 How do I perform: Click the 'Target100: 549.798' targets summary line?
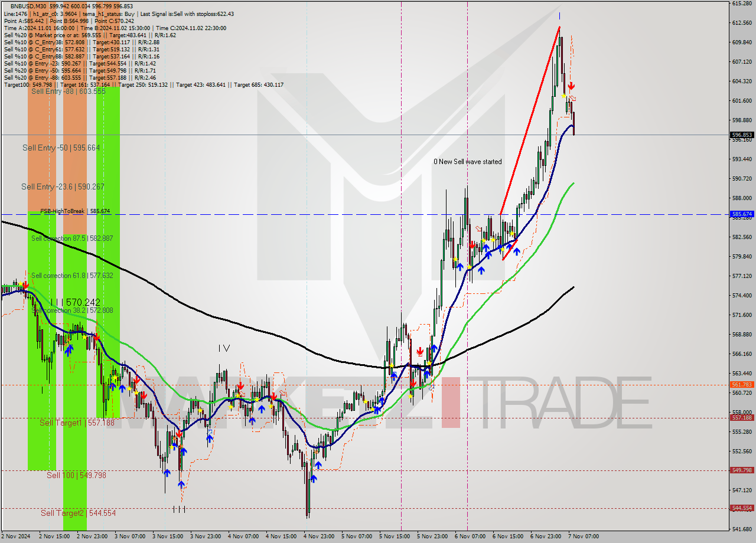pyautogui.click(x=144, y=84)
